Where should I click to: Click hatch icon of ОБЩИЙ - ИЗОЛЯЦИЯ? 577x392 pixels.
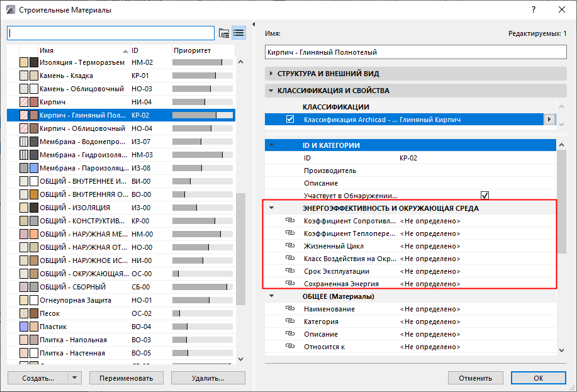[24, 208]
